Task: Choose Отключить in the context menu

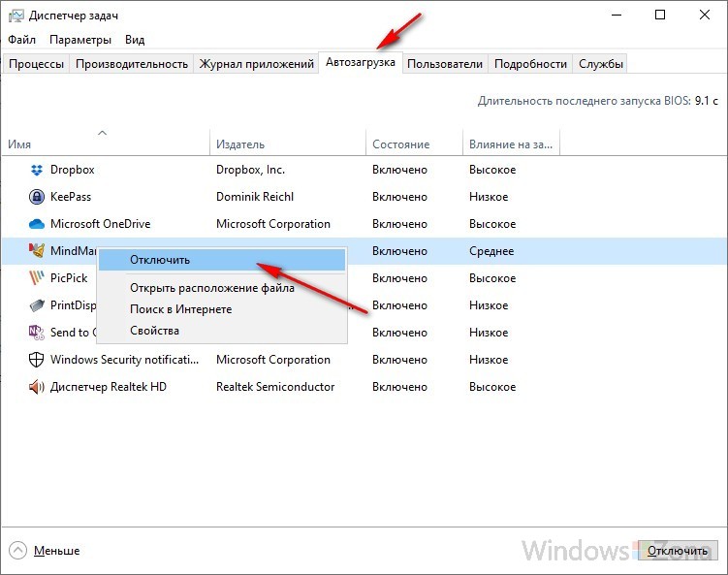Action: click(222, 260)
